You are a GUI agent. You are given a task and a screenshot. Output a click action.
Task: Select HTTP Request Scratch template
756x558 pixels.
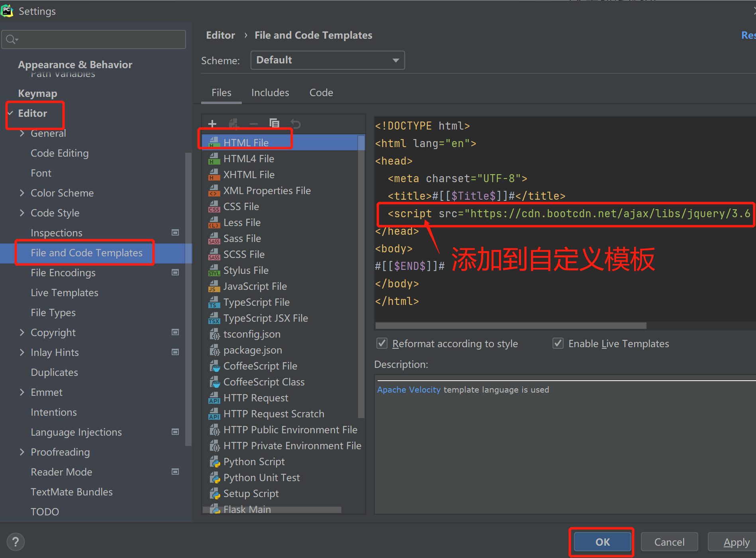(x=274, y=414)
